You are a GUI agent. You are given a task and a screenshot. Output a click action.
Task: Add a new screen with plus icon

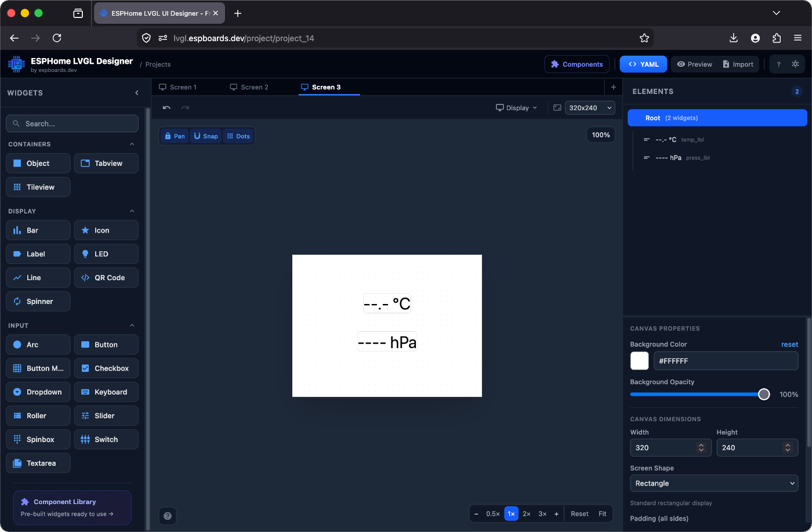point(614,87)
